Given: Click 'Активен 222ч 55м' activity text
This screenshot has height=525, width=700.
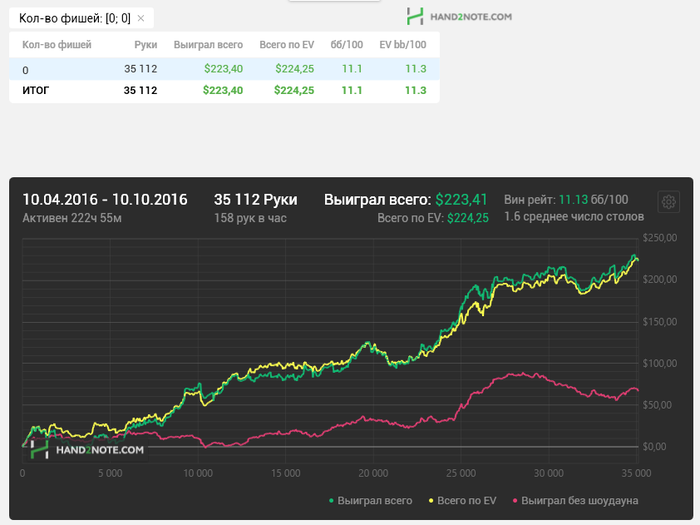Looking at the screenshot, I should [72, 218].
